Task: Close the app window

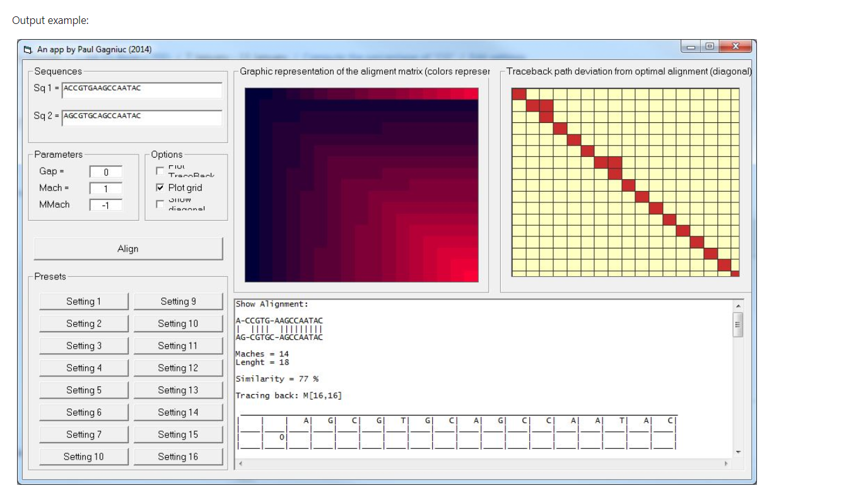Action: [734, 47]
